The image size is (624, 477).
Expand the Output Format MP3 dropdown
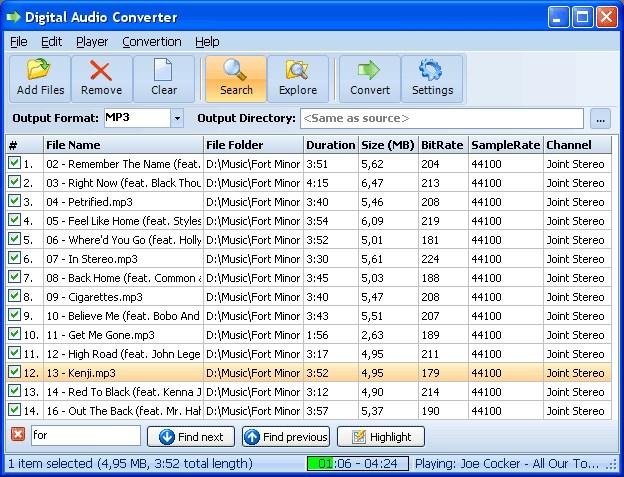click(177, 118)
